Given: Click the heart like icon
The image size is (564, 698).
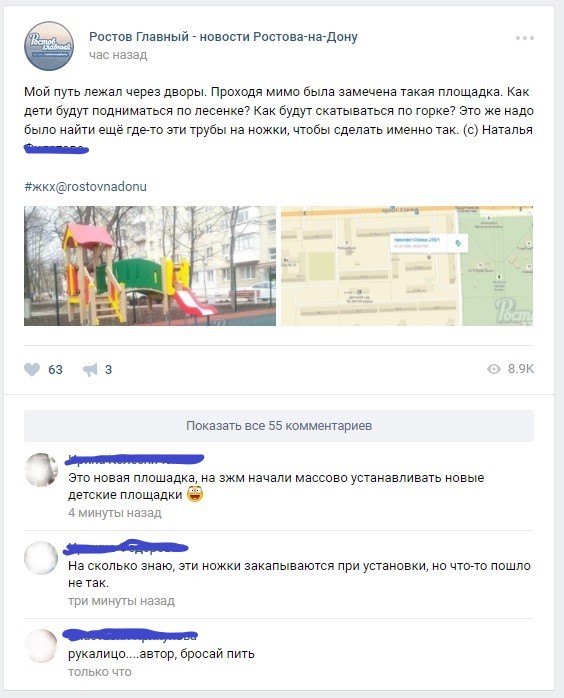Looking at the screenshot, I should tap(32, 369).
